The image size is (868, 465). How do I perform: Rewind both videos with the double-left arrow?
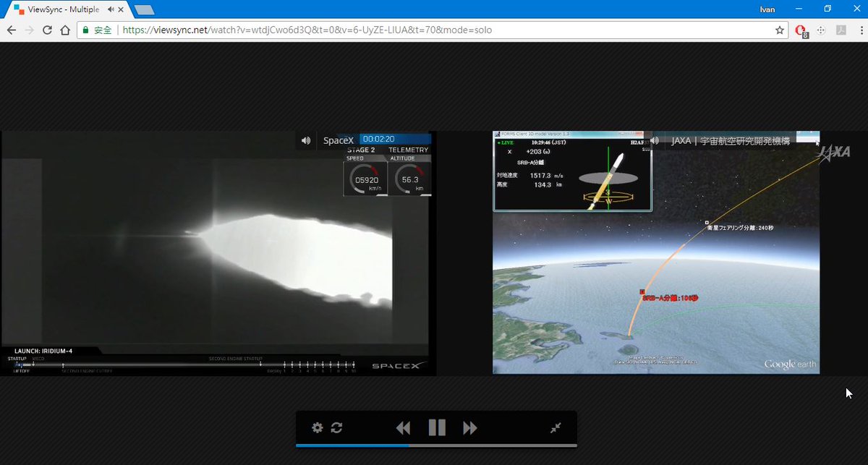403,427
